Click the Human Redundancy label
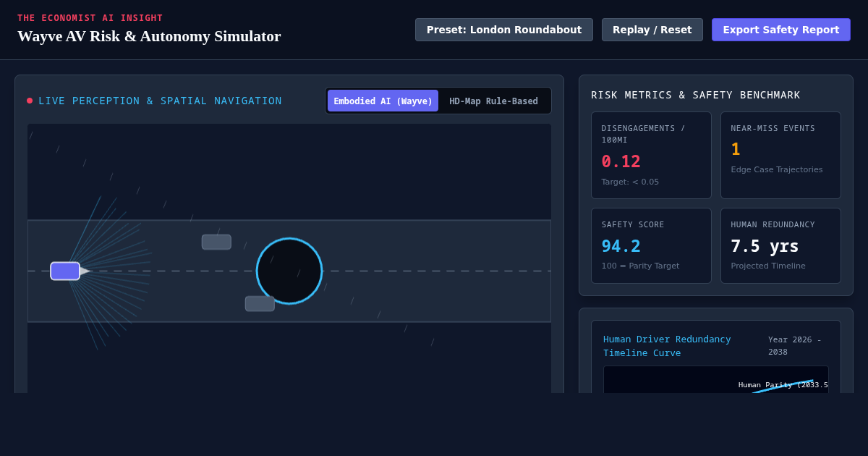868x456 pixels. (773, 224)
